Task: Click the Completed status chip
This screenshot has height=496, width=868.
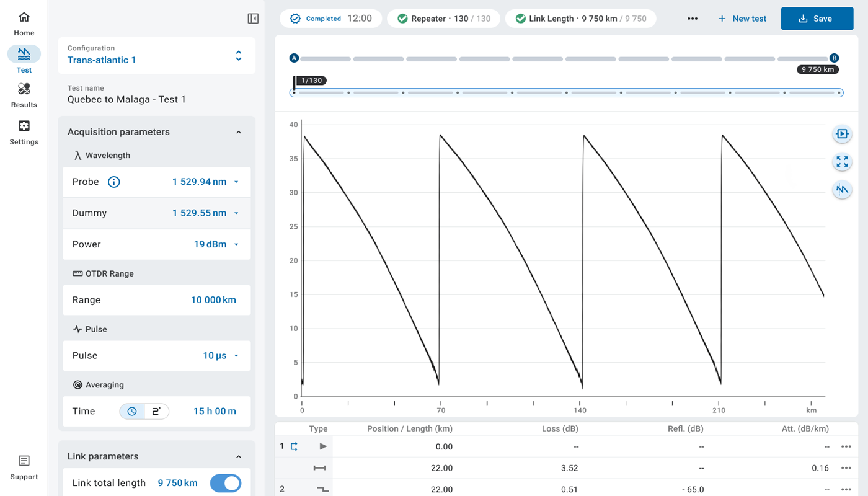Action: coord(331,19)
